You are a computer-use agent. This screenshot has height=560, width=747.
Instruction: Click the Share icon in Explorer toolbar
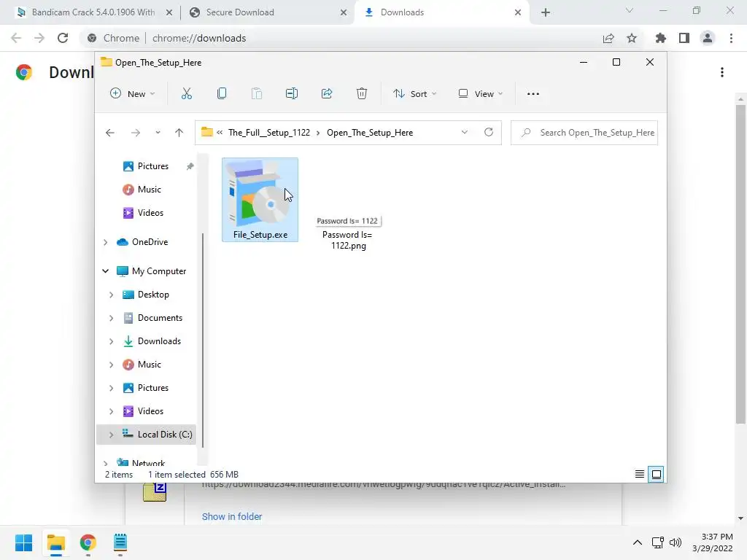point(327,94)
